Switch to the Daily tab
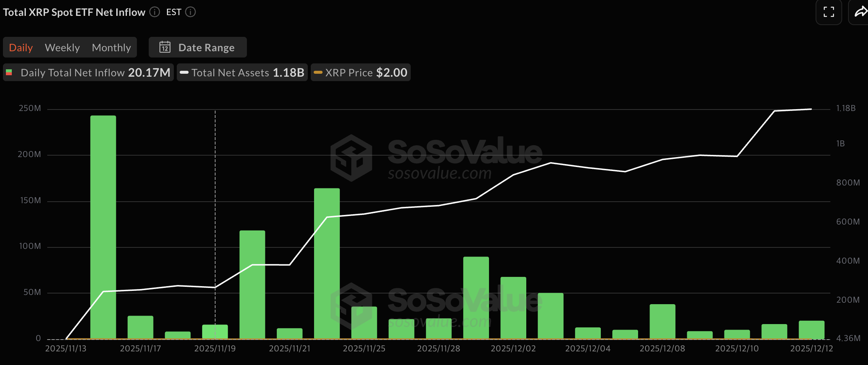868x365 pixels. pyautogui.click(x=21, y=48)
